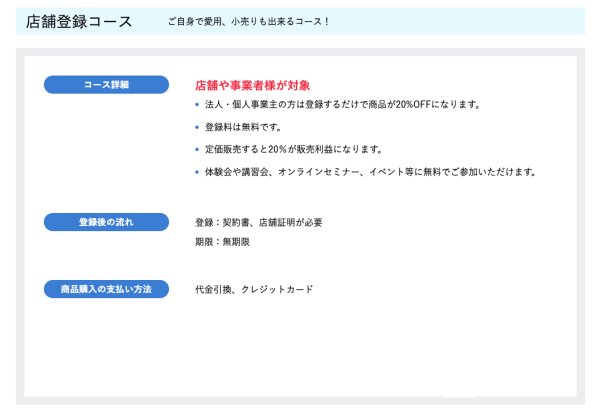Click the 店舗登録コース page heading

point(78,21)
